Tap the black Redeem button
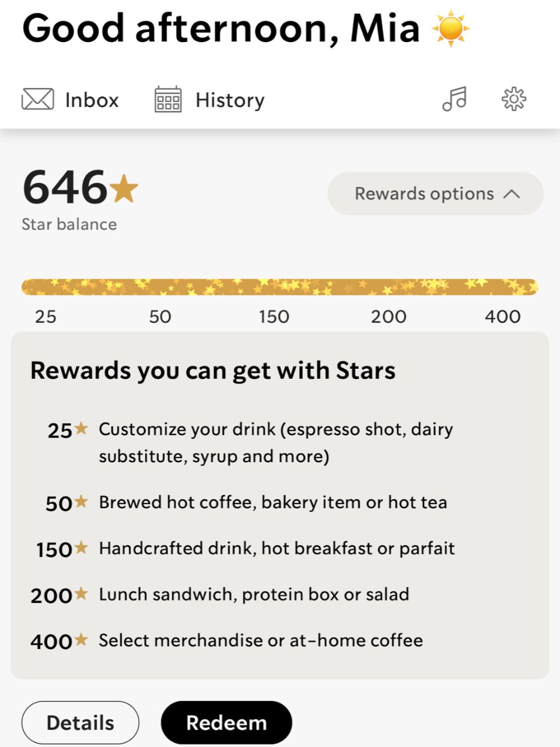This screenshot has width=560, height=747. [226, 722]
